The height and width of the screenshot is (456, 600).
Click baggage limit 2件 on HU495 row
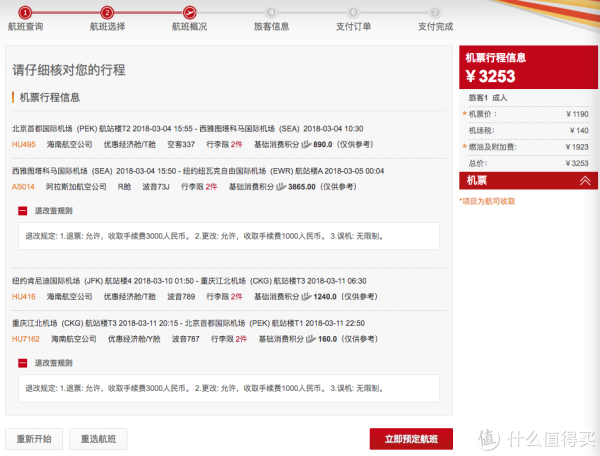tap(236, 144)
